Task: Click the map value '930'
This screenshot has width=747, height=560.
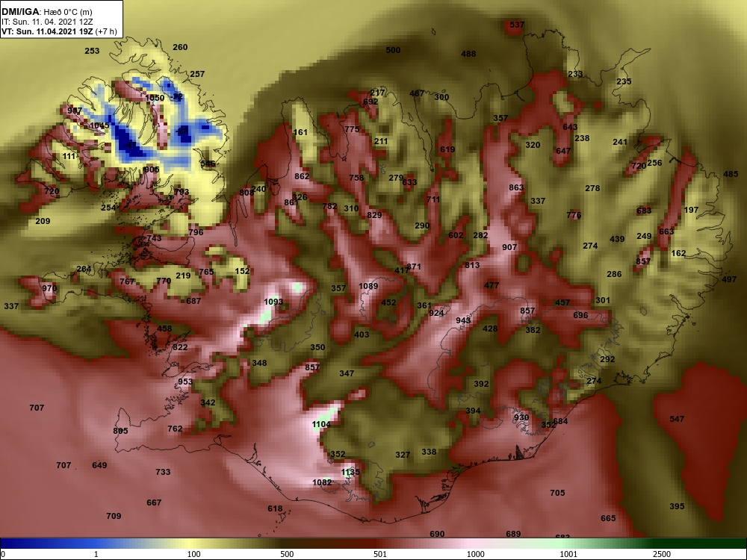Action: 521,417
